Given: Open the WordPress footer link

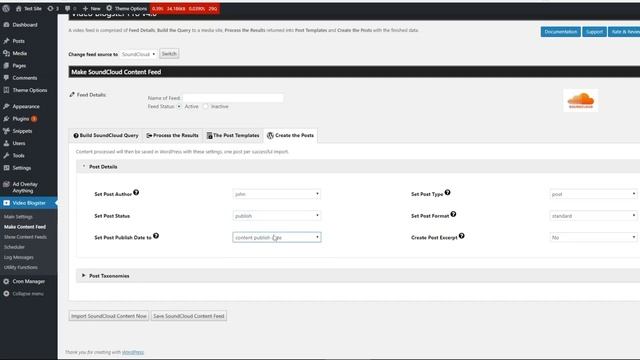Looking at the screenshot, I should [133, 352].
